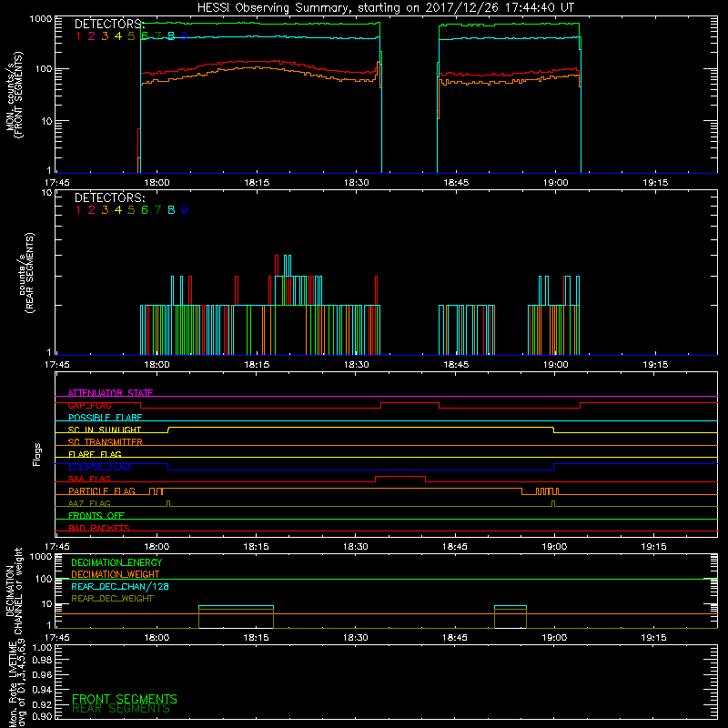Click the FRONTS_OFF flag label

coord(96,516)
